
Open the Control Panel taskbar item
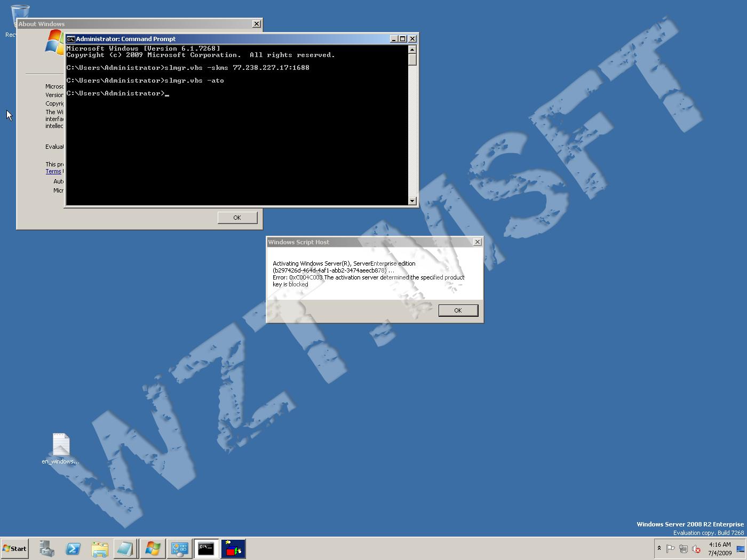179,548
